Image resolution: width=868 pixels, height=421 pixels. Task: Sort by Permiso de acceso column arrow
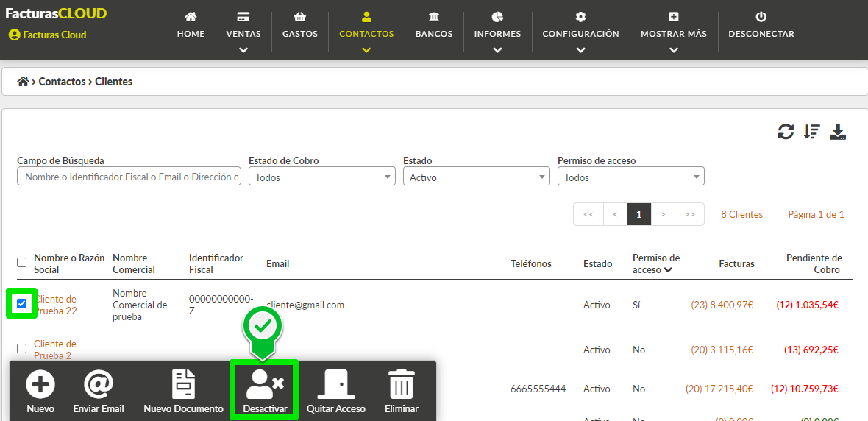668,270
